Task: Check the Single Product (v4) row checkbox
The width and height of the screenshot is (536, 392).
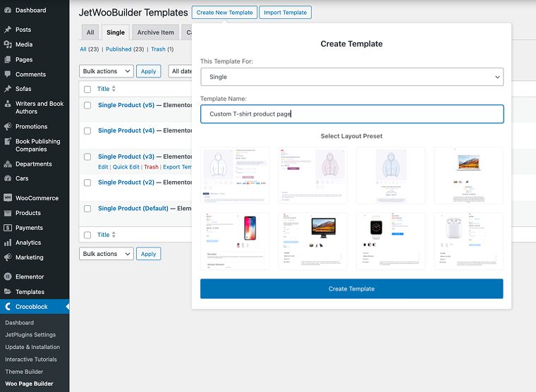Action: point(87,131)
